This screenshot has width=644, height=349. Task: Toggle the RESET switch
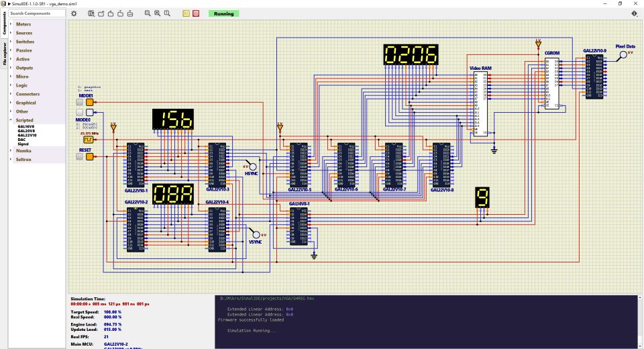[80, 157]
